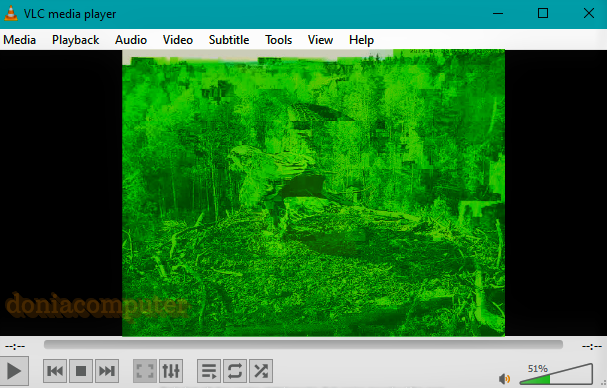Viewport: 607px width, 388px height.
Task: Click the playback seek bar
Action: click(x=303, y=345)
